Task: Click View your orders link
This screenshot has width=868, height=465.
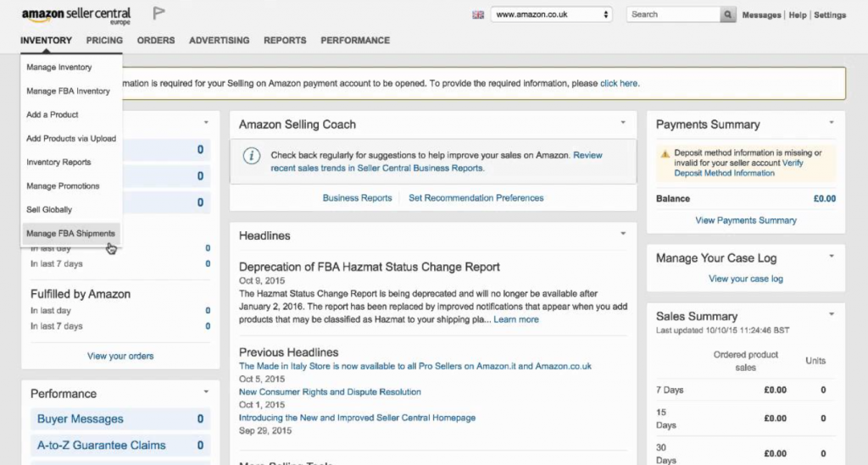Action: 120,356
